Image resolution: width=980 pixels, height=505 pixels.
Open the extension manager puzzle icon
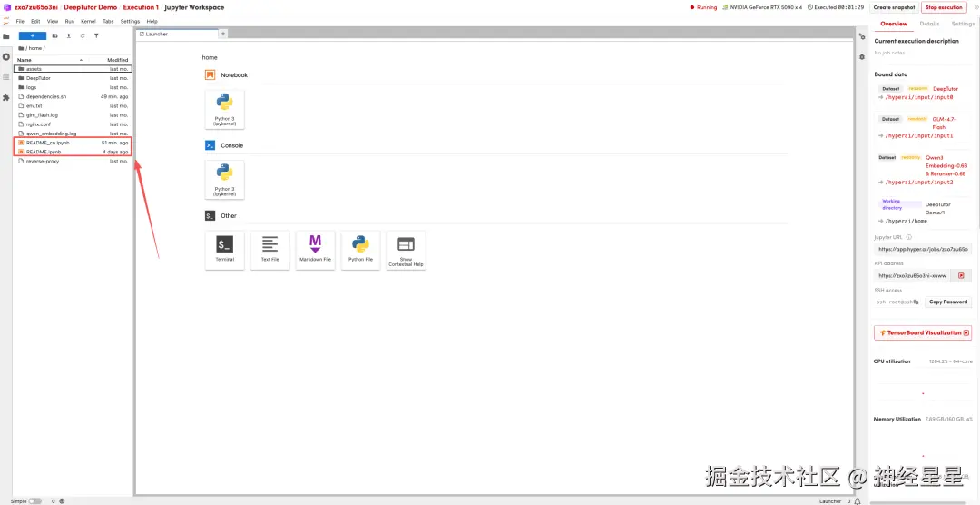pos(6,97)
